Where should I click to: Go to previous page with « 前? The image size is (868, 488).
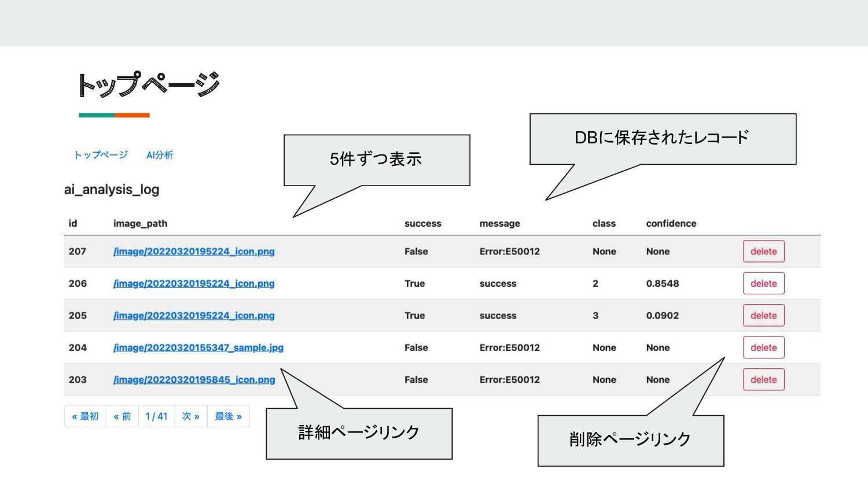pyautogui.click(x=122, y=416)
